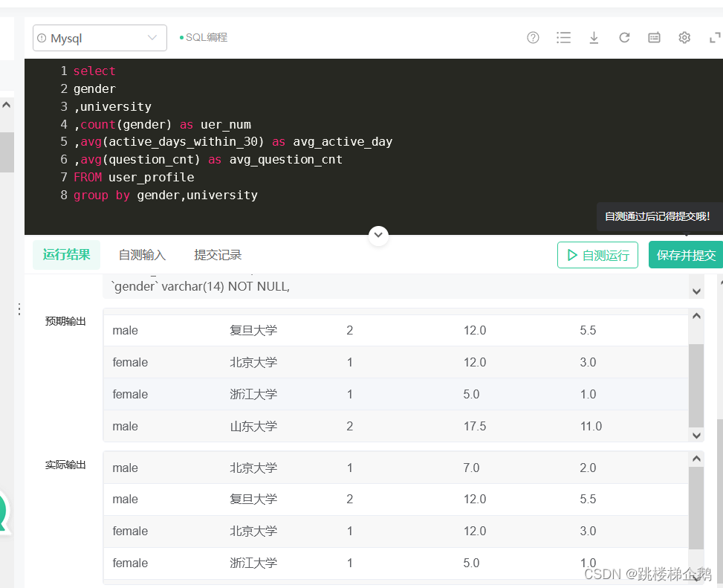Image resolution: width=723 pixels, height=588 pixels.
Task: Click the gender varchar(14) schema line
Action: pos(200,287)
